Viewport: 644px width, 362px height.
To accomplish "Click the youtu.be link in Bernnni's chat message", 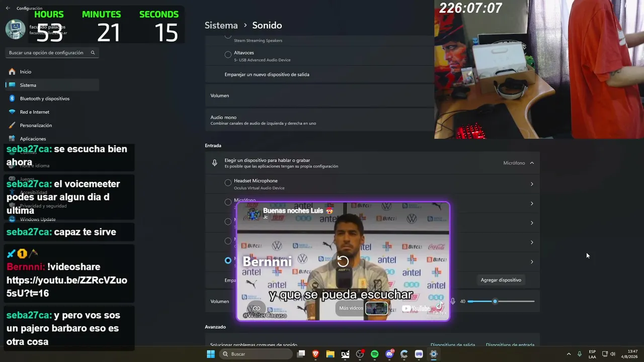I will coord(67,287).
